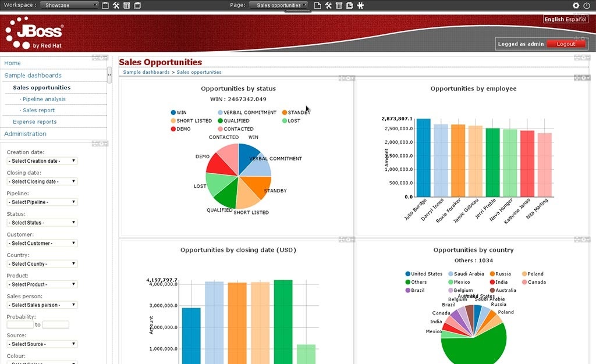Open page properties with the page wrench icon
Screen dimensions: 596x364
pos(328,5)
